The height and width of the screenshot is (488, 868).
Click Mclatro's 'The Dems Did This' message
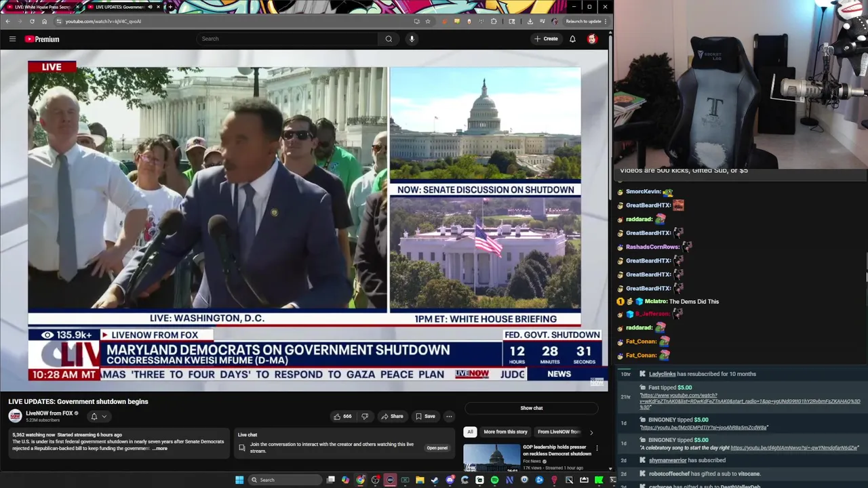point(694,302)
